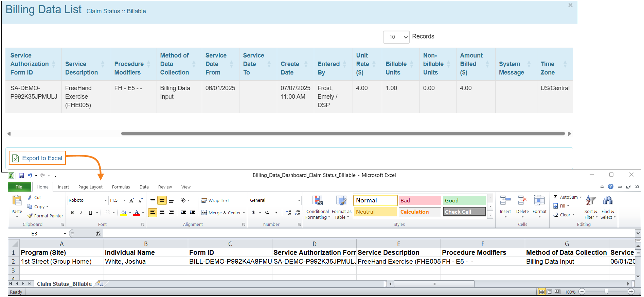Click the Export to Excel icon
The width and height of the screenshot is (644, 297).
[x=15, y=158]
